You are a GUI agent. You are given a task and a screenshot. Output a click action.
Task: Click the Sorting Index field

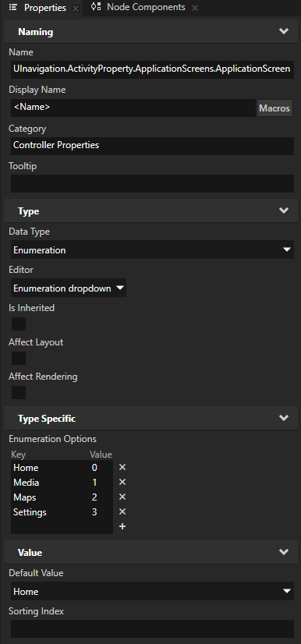point(152,629)
